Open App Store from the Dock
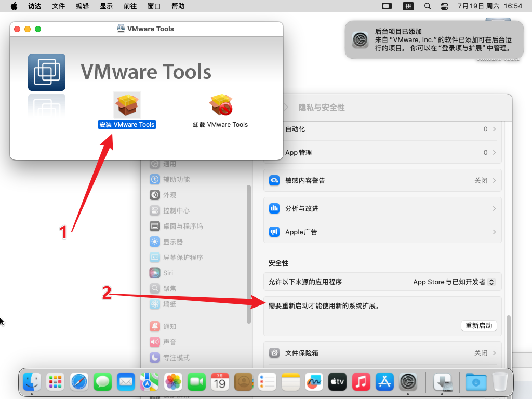The image size is (532, 399). click(385, 382)
